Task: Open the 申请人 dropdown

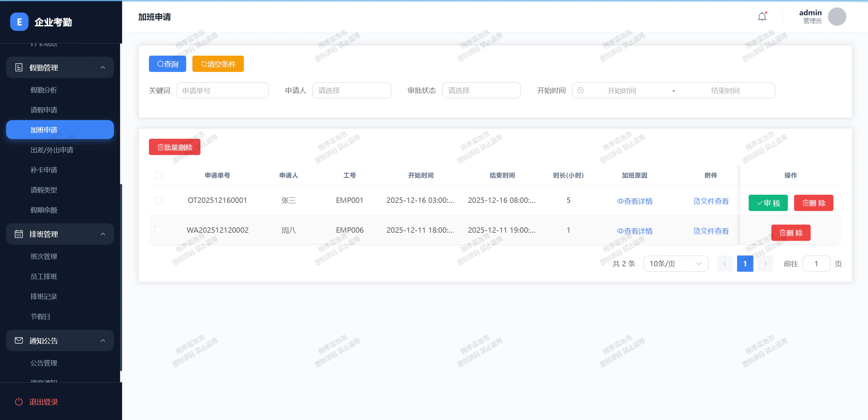Action: (x=352, y=91)
